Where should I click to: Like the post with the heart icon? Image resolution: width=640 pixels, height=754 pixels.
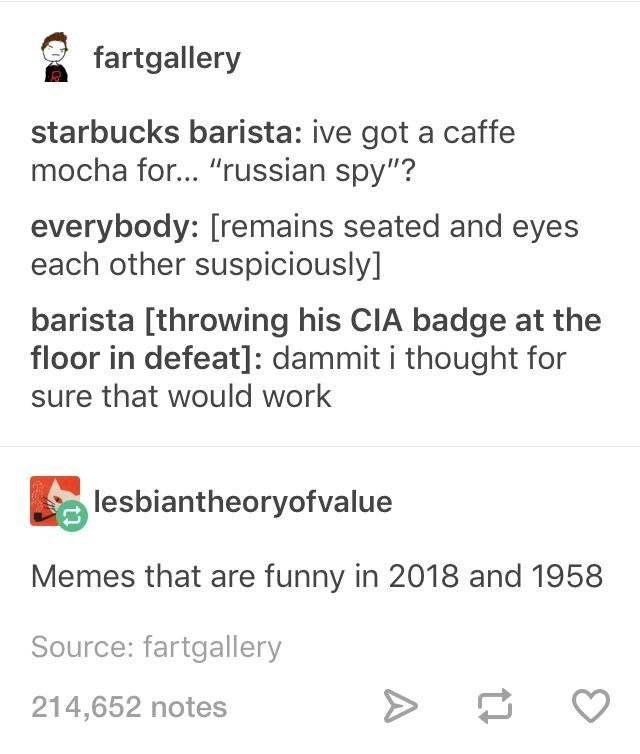pyautogui.click(x=591, y=706)
